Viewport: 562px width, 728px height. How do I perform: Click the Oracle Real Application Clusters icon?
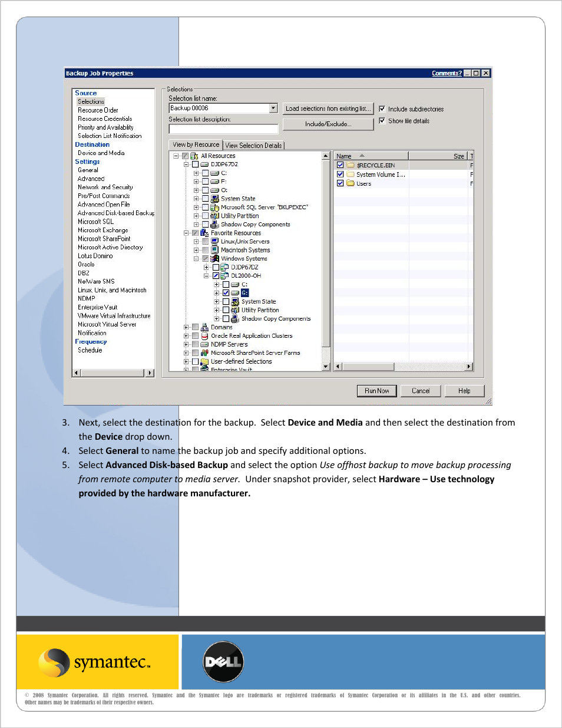pos(204,336)
